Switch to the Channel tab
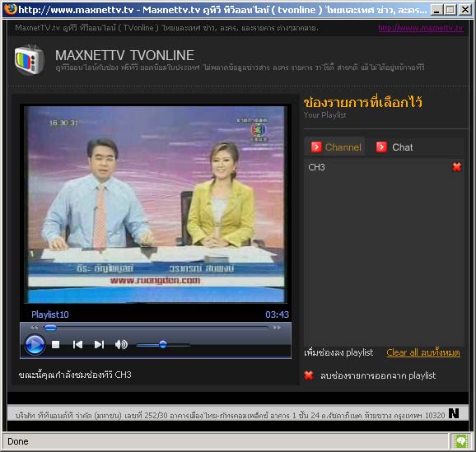 click(336, 147)
